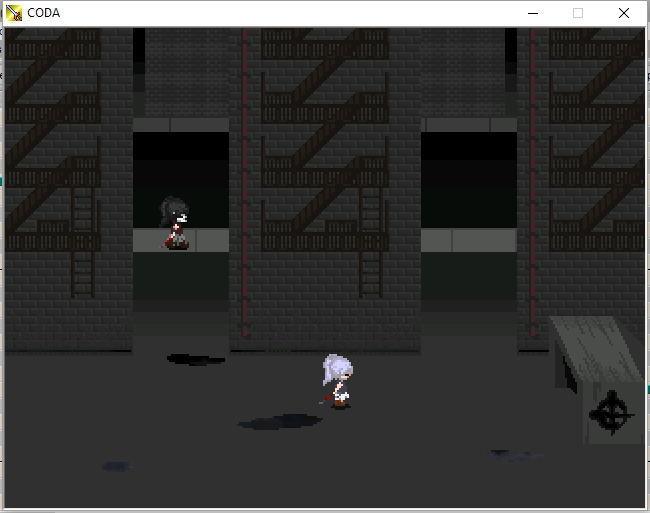Screen dimensions: 650x513
Task: Click the dark-haired character on the ledge
Action: [x=175, y=224]
